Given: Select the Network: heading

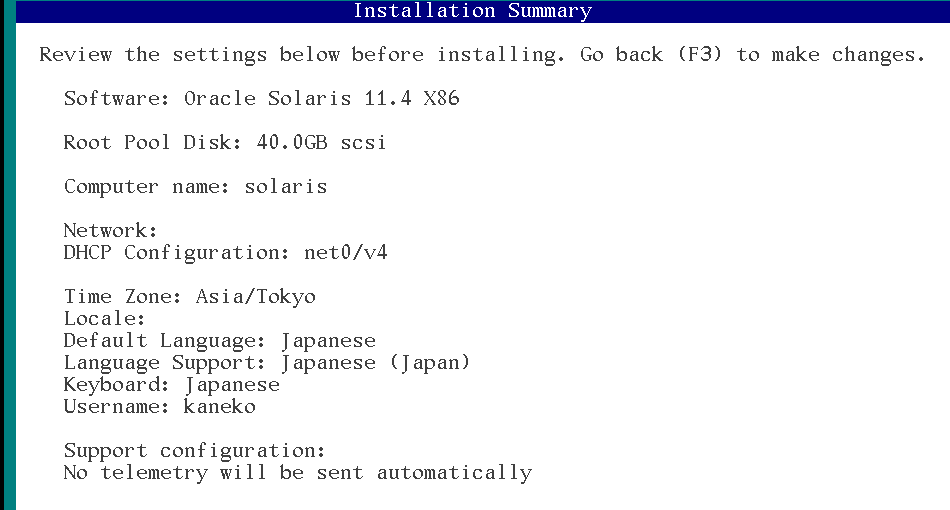Looking at the screenshot, I should [110, 231].
